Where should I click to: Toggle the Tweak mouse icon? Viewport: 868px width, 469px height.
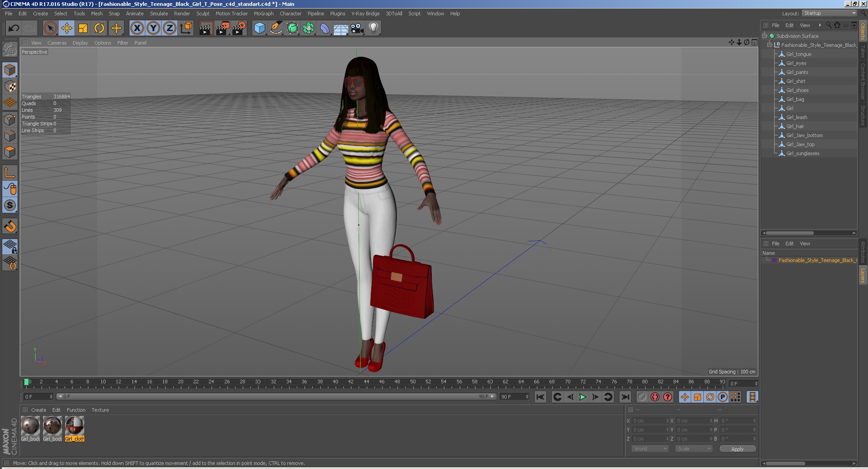[x=10, y=189]
